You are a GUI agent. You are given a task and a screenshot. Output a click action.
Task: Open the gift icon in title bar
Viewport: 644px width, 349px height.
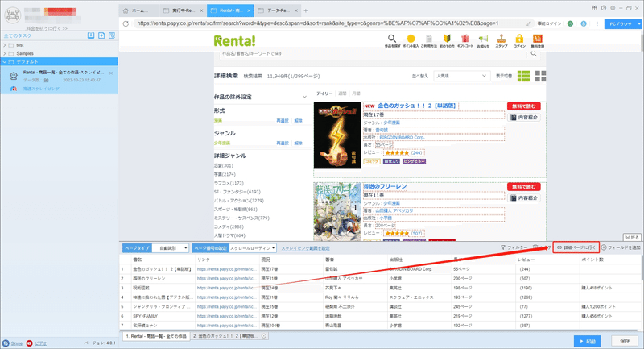(x=594, y=8)
